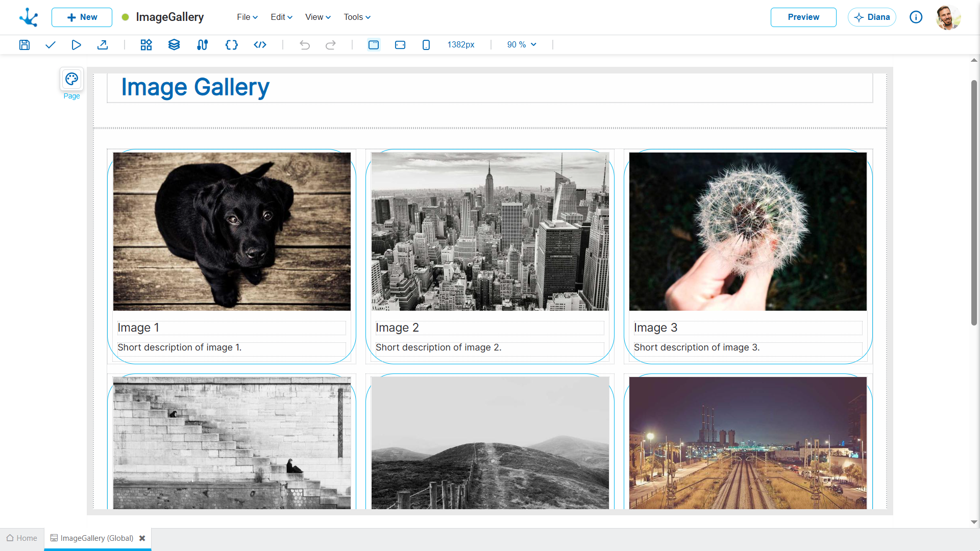Open the layers stack icon
The height and width of the screenshot is (551, 980).
pyautogui.click(x=174, y=45)
